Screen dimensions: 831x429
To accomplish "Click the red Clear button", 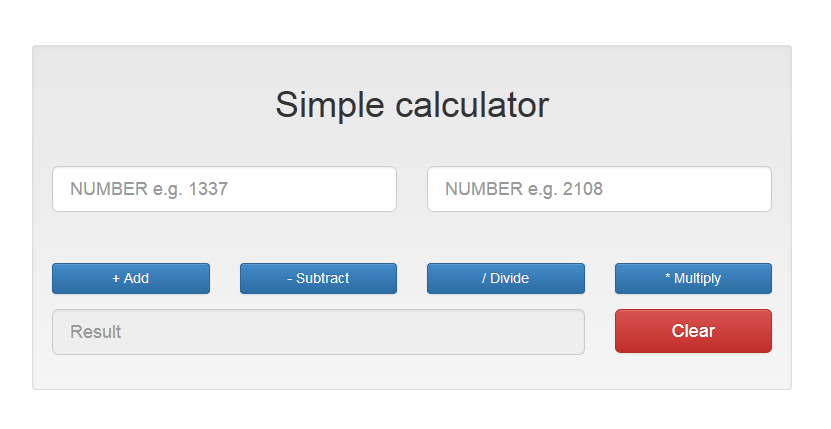I will (693, 331).
